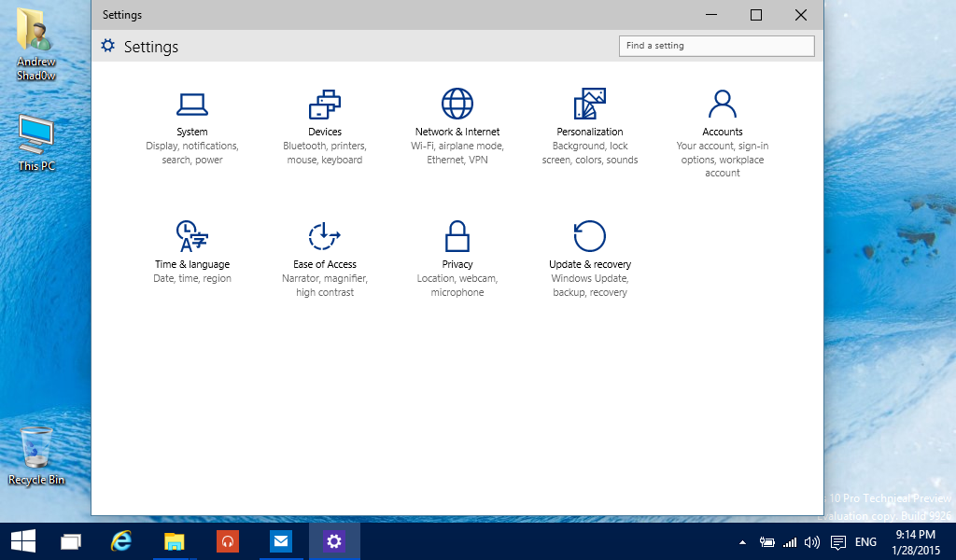Open the Mail app on the taskbar

pyautogui.click(x=281, y=541)
